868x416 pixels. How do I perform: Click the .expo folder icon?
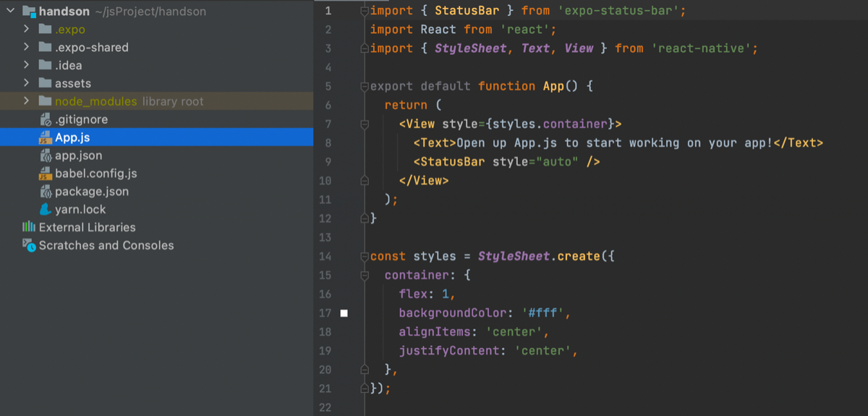click(44, 30)
